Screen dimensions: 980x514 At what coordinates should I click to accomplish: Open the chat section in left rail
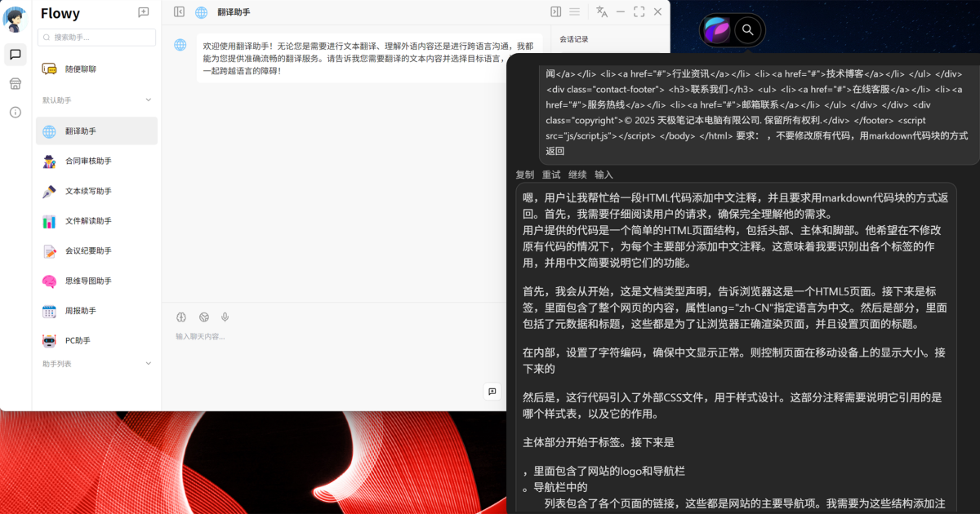point(15,55)
